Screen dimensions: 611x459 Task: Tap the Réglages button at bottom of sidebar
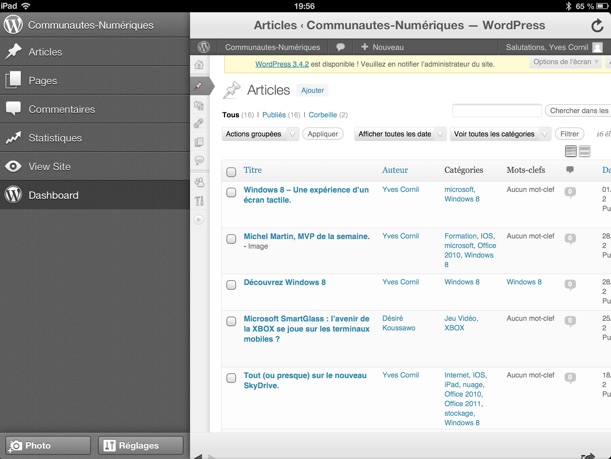coord(140,445)
